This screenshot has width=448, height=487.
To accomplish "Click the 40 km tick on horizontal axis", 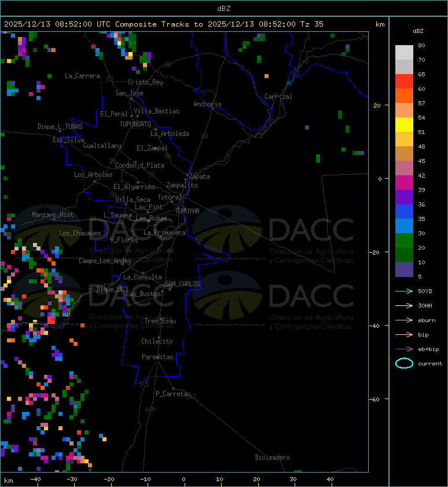I will tap(330, 479).
